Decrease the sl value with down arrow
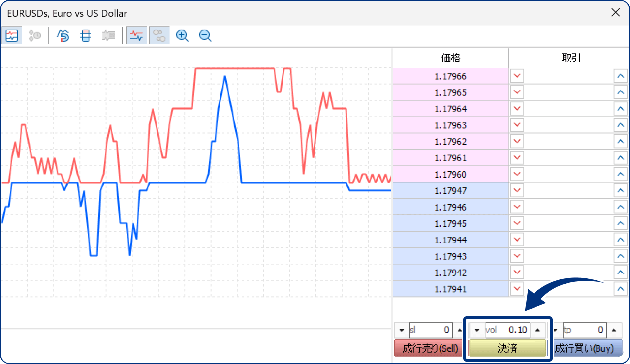 (x=402, y=330)
